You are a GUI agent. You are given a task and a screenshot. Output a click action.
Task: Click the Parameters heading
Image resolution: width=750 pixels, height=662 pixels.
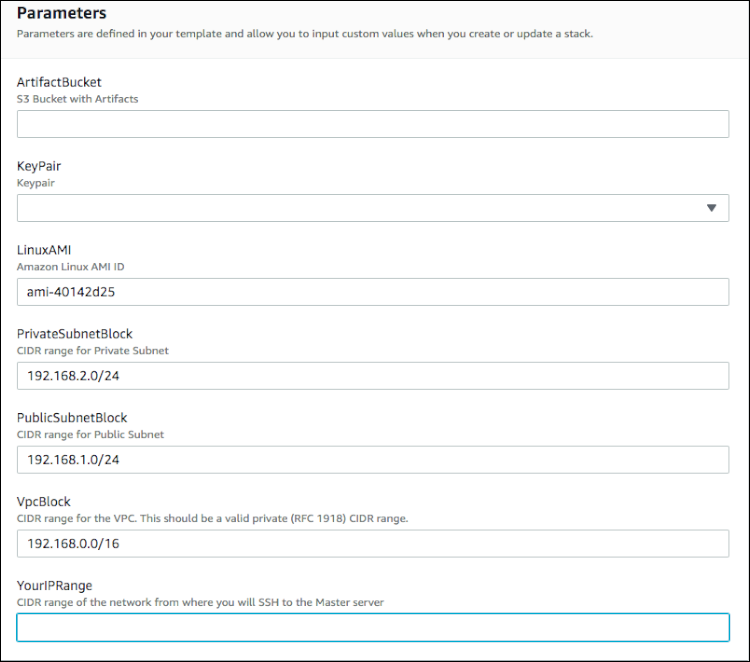pos(62,13)
